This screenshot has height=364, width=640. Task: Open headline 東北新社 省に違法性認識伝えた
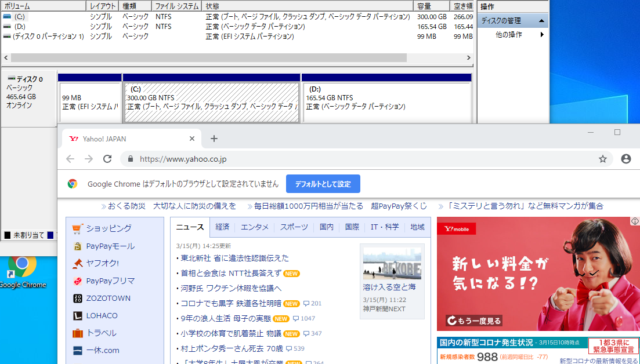pos(234,258)
